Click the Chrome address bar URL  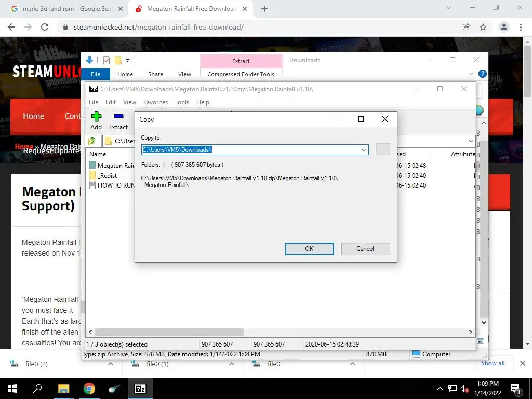tap(158, 27)
